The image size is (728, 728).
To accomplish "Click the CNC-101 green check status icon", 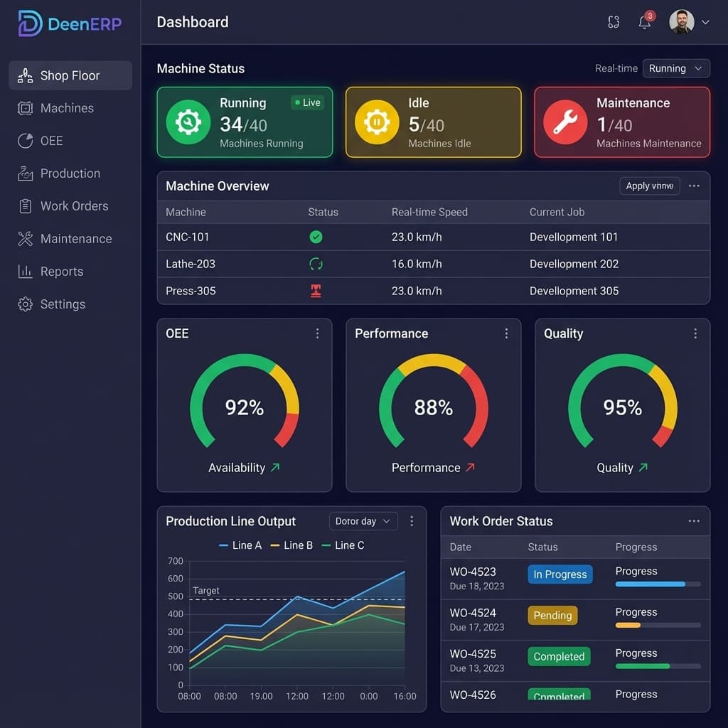I will pyautogui.click(x=316, y=237).
